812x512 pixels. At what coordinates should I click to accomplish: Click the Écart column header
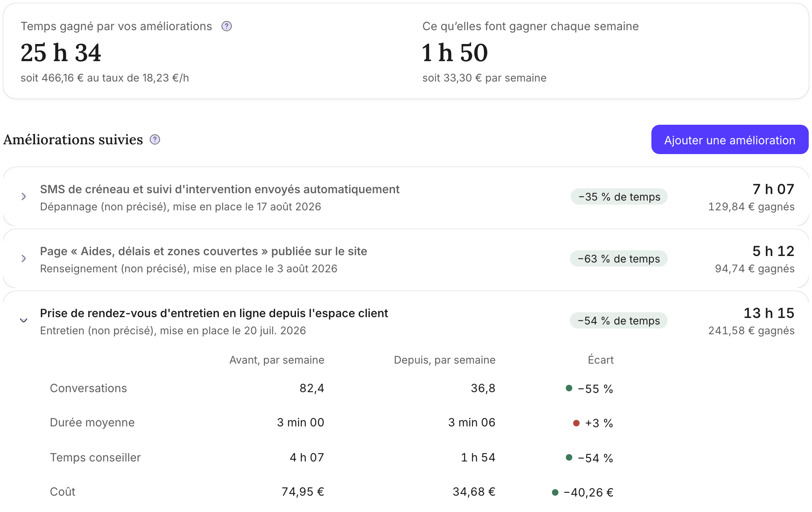[x=600, y=360]
